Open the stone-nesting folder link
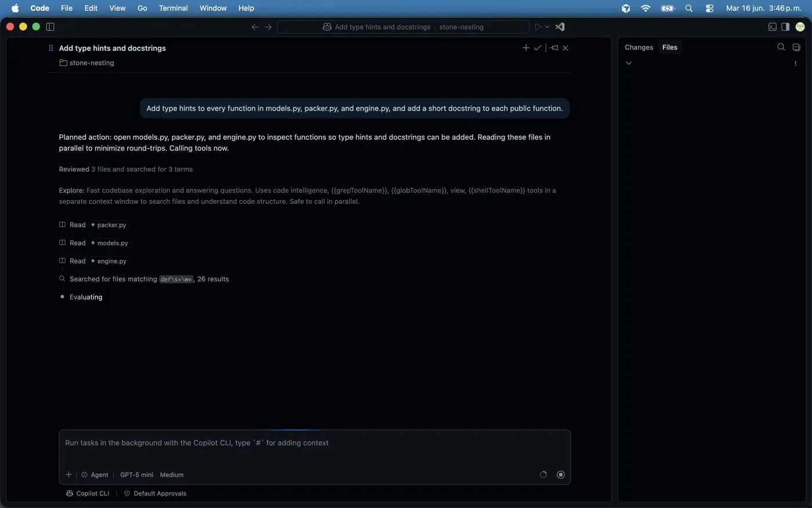 (86, 63)
